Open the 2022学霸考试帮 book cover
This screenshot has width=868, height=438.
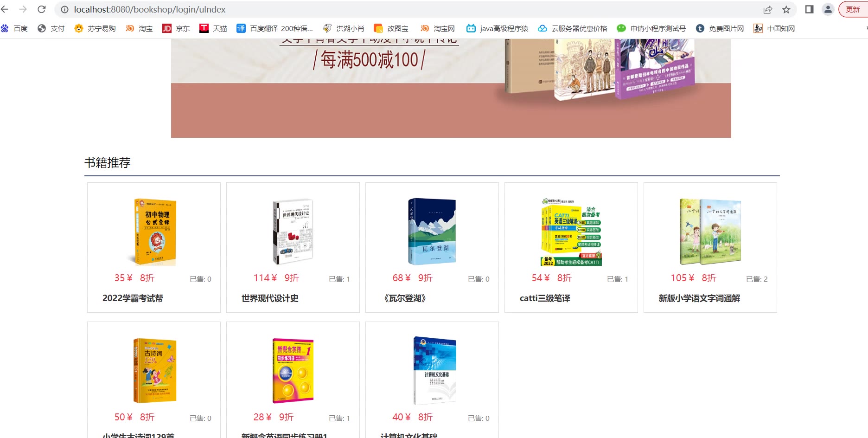point(155,232)
